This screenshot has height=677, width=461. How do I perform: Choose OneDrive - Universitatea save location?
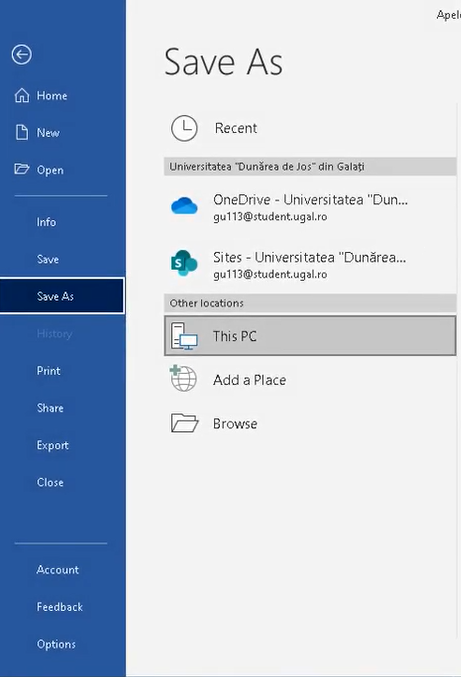[x=310, y=206]
